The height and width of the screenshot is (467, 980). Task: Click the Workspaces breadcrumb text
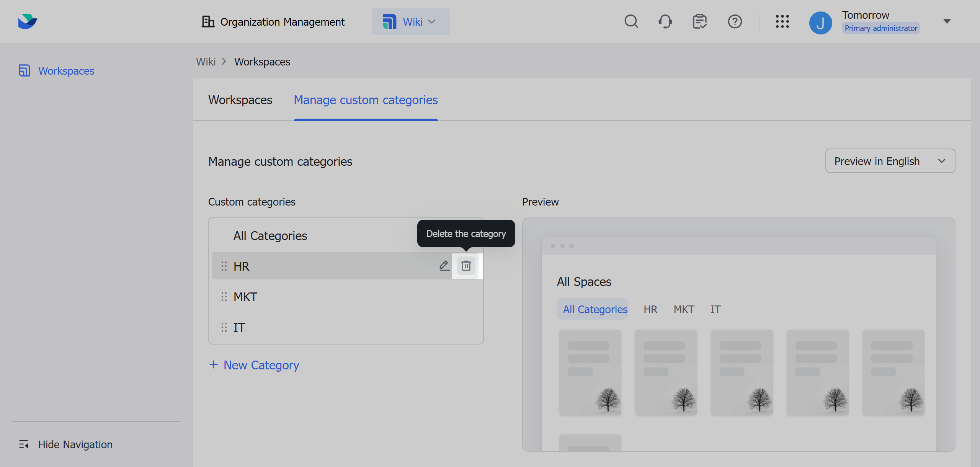(x=262, y=62)
